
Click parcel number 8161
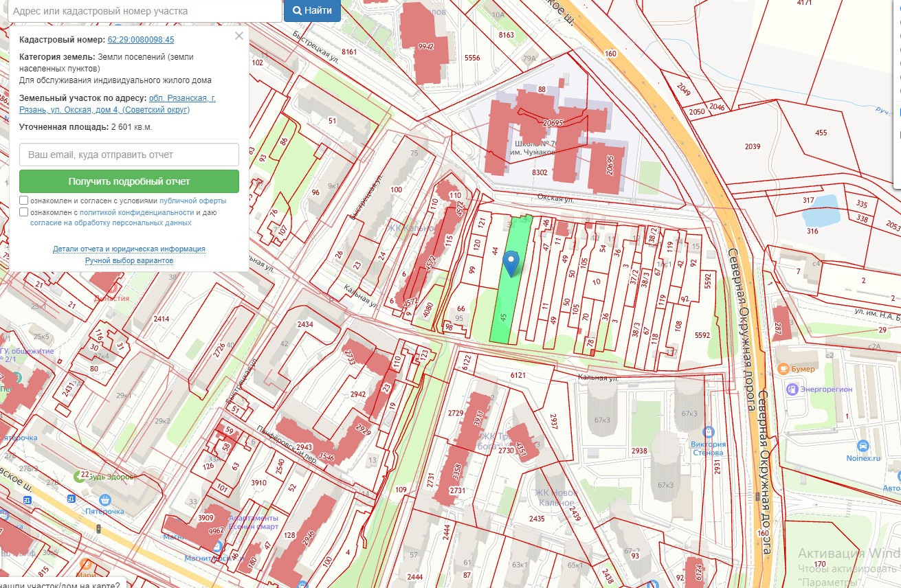click(349, 52)
